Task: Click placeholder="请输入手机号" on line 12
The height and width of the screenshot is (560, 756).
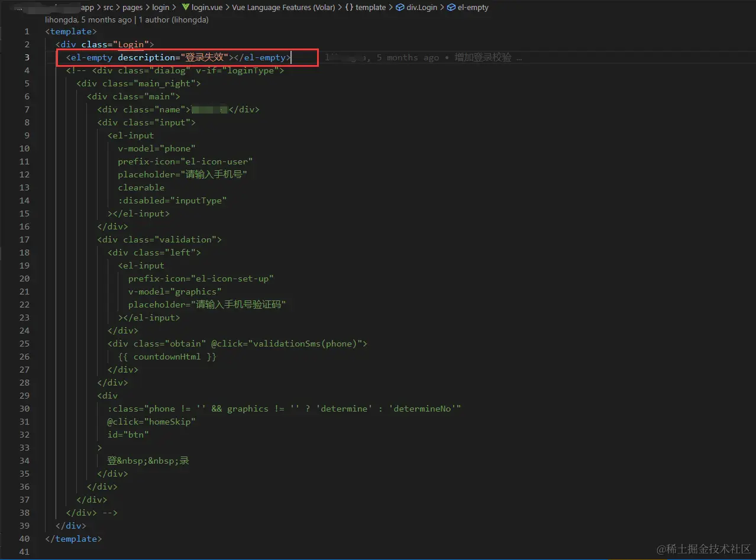Action: pyautogui.click(x=182, y=174)
